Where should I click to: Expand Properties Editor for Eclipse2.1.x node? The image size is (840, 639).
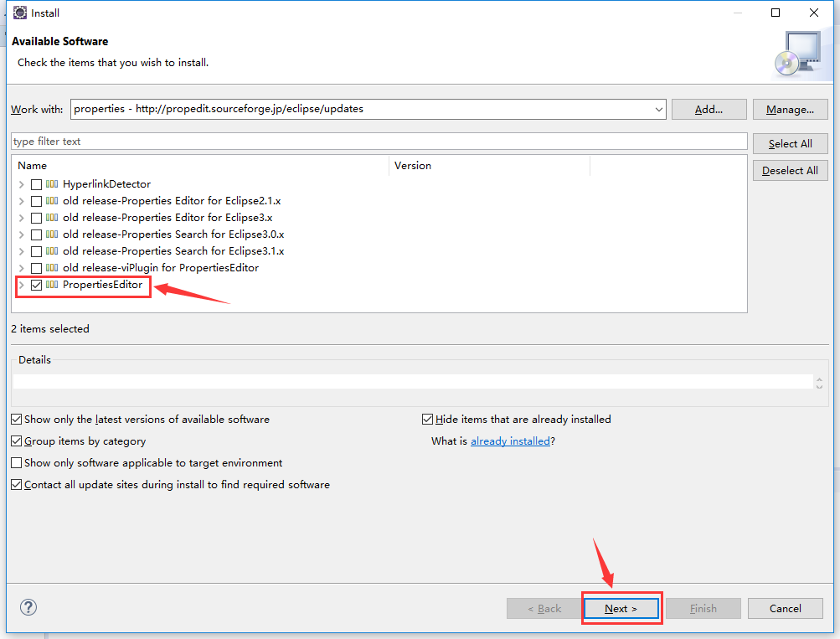click(22, 201)
